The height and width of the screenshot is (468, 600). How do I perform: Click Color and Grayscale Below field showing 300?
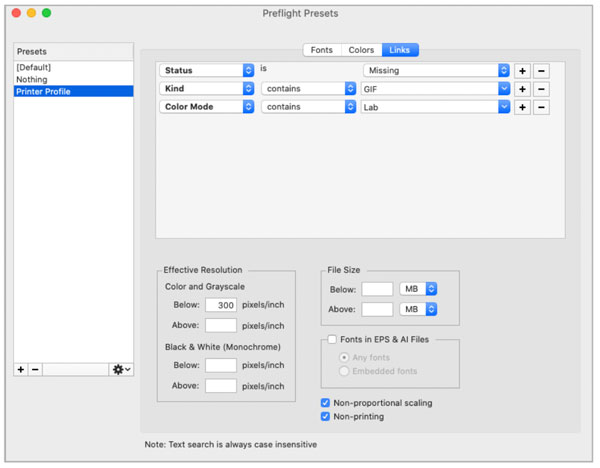point(221,305)
